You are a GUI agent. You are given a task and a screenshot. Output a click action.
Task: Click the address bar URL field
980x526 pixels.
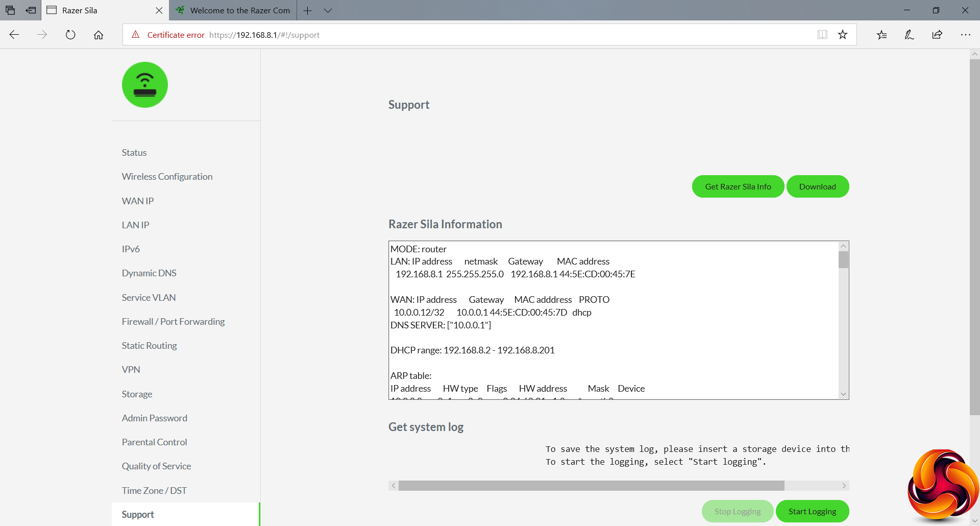489,35
